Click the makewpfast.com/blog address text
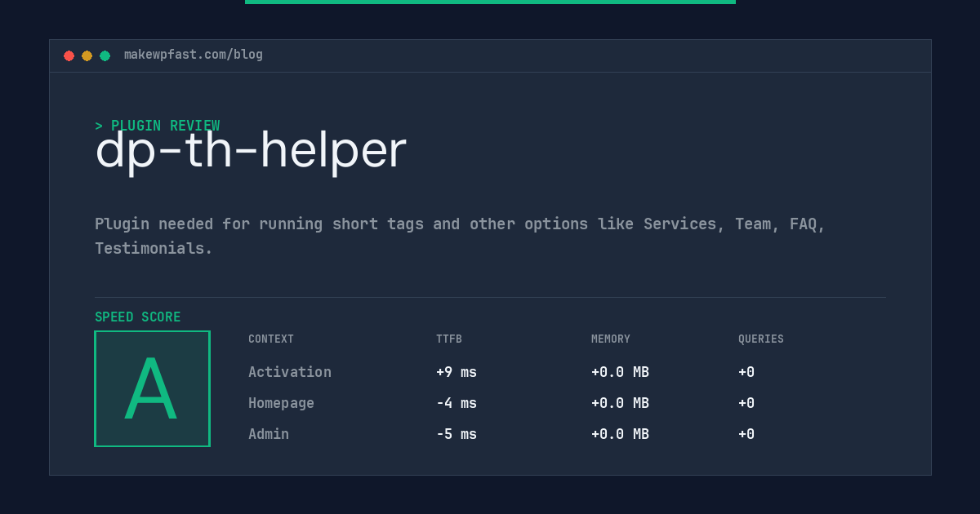980x514 pixels. coord(194,55)
